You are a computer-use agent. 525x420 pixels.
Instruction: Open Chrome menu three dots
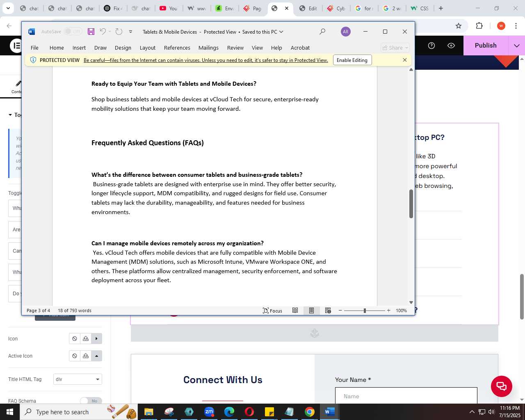pos(516,26)
